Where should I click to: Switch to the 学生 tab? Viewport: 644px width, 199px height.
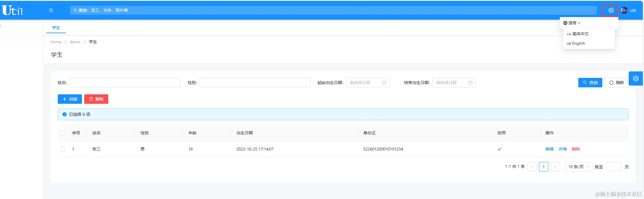pyautogui.click(x=56, y=28)
